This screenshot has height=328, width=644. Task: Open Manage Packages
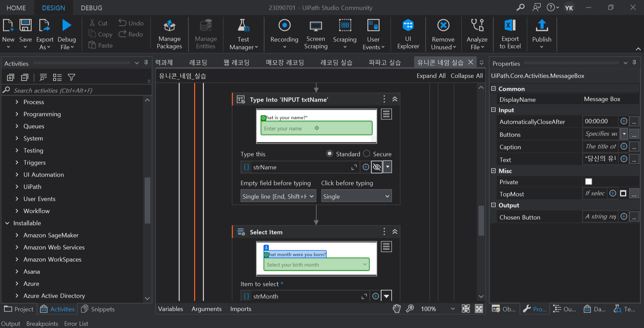point(169,34)
